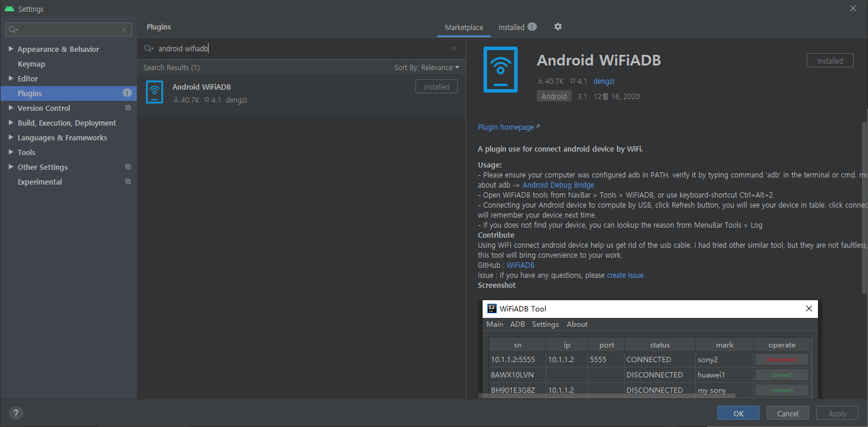Close the Settings window

click(853, 8)
